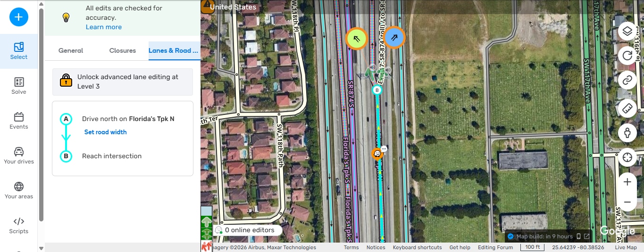644x252 pixels.
Task: Expand the orange map marker's ellipsis bubble
Action: pos(384,148)
